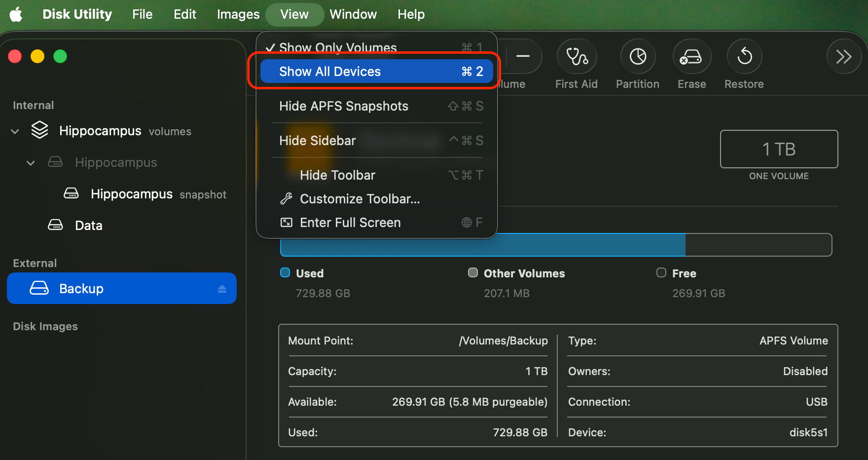
Task: Collapse the greyed Hippocampus volume row
Action: click(x=31, y=163)
